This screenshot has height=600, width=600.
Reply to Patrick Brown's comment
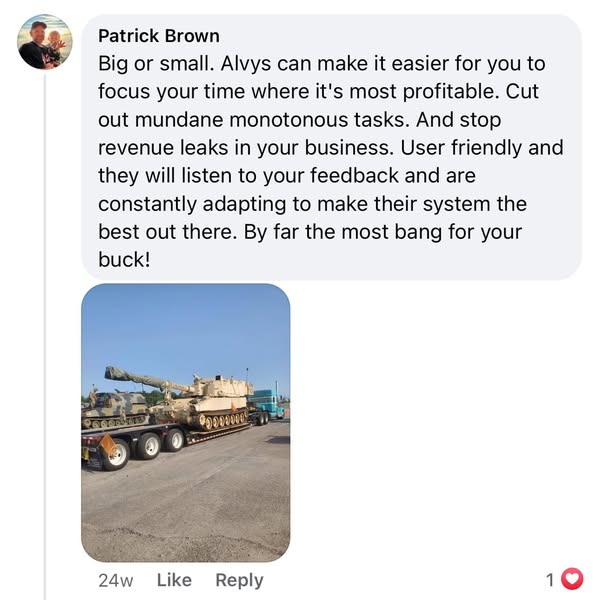coord(240,581)
